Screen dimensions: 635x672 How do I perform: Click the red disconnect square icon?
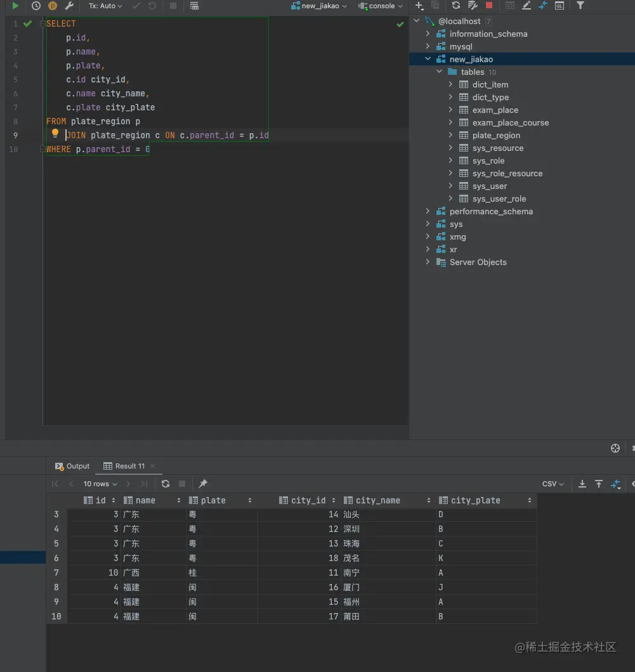tap(489, 5)
